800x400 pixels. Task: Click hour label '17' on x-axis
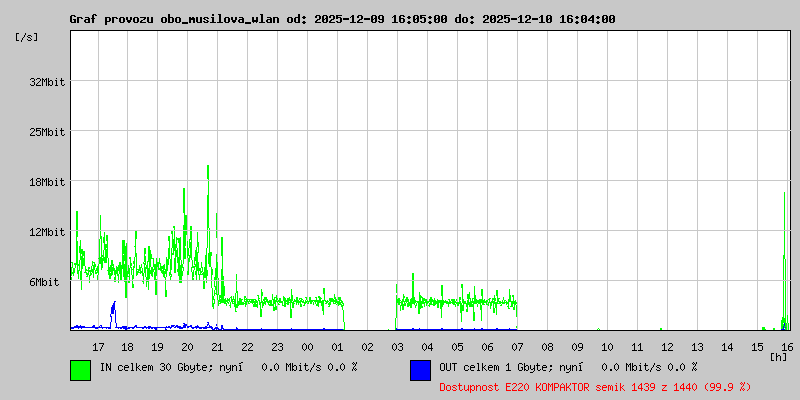click(x=98, y=347)
